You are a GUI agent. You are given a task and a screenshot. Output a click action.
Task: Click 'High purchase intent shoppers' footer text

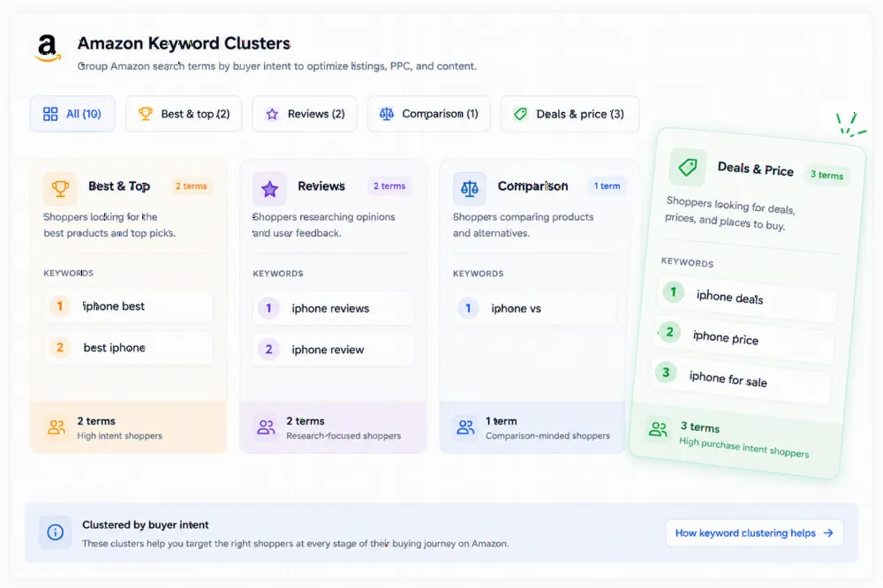pos(743,448)
